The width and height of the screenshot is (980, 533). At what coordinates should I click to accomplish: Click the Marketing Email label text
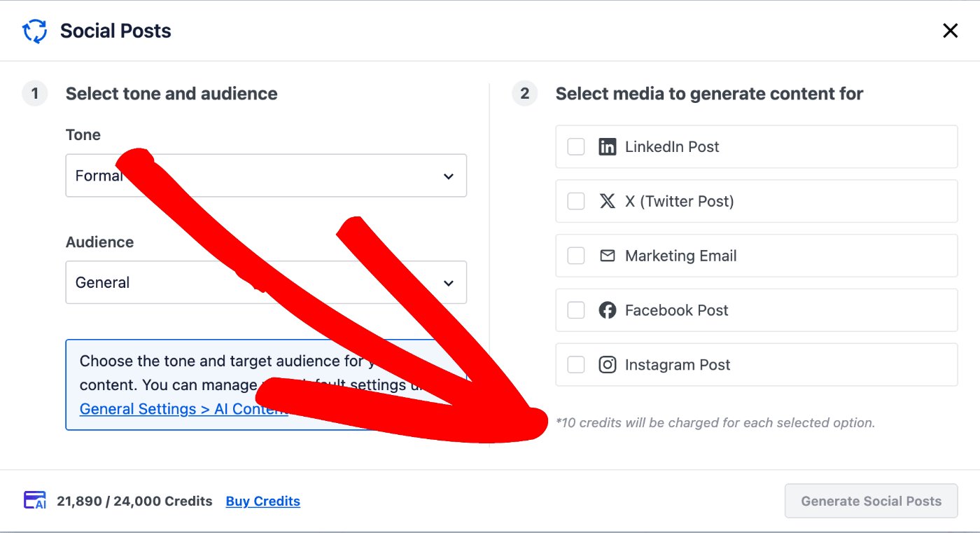click(680, 256)
